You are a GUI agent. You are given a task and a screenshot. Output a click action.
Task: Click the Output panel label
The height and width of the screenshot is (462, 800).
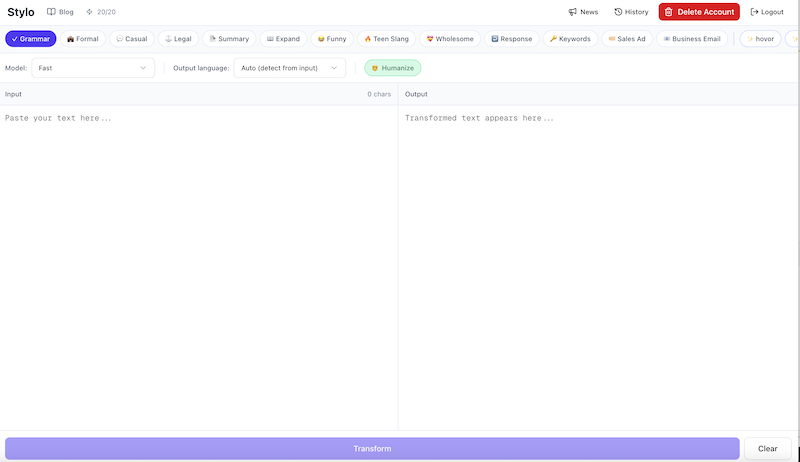[416, 94]
